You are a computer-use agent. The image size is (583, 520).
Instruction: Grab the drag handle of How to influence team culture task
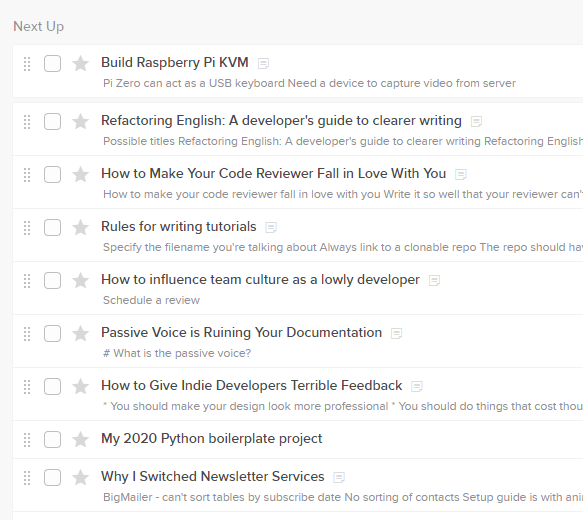click(x=27, y=281)
